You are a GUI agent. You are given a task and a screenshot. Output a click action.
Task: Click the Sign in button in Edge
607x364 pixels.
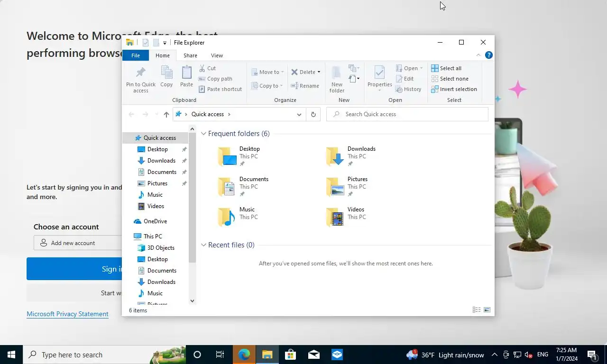click(x=74, y=269)
